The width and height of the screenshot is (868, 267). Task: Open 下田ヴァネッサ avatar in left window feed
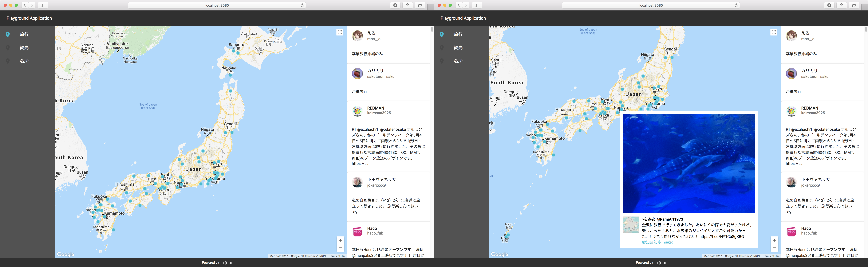point(357,182)
